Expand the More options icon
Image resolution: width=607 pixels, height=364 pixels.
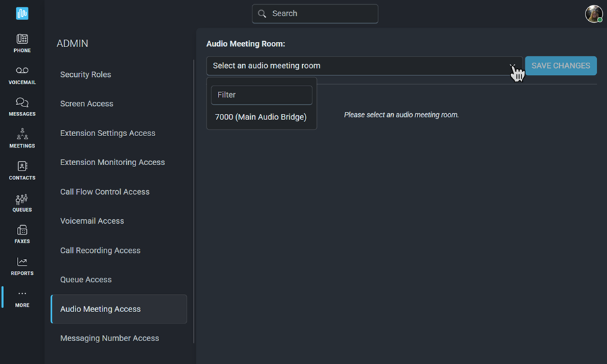coord(22,294)
